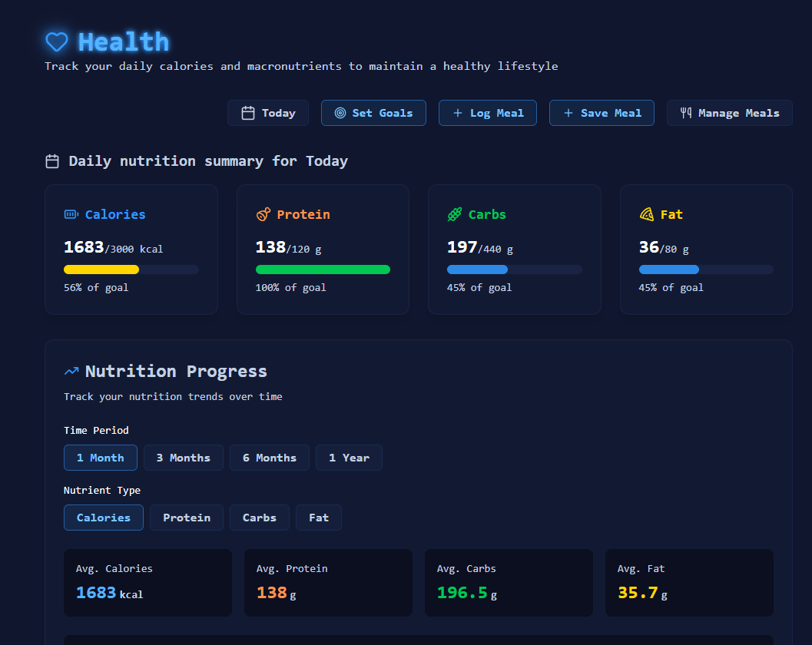Select Calories nutrient type
The height and width of the screenshot is (645, 812).
pyautogui.click(x=104, y=518)
